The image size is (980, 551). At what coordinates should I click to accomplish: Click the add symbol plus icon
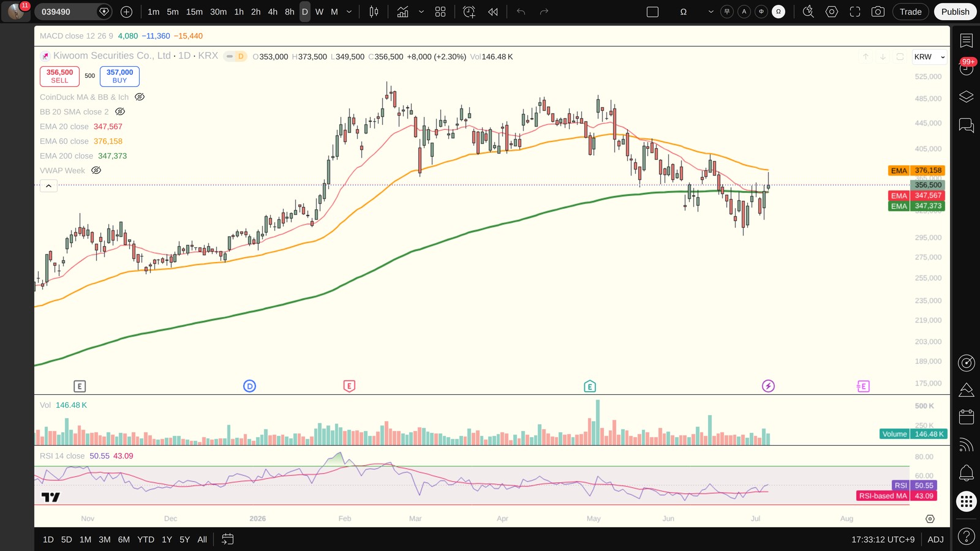(x=126, y=12)
